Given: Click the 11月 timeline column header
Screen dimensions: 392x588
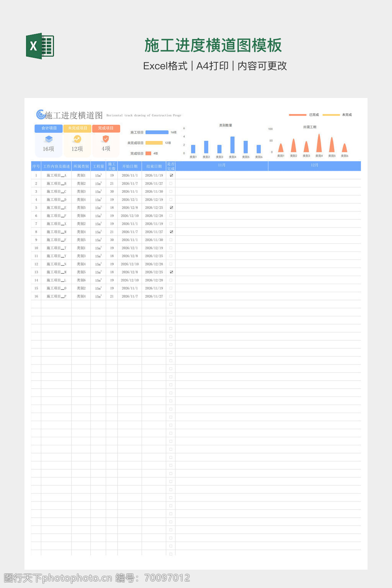Looking at the screenshot, I should click(x=222, y=165).
